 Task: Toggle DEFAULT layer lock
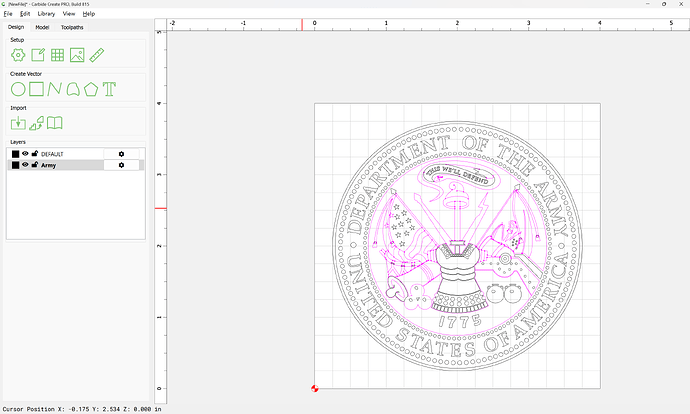(35, 153)
